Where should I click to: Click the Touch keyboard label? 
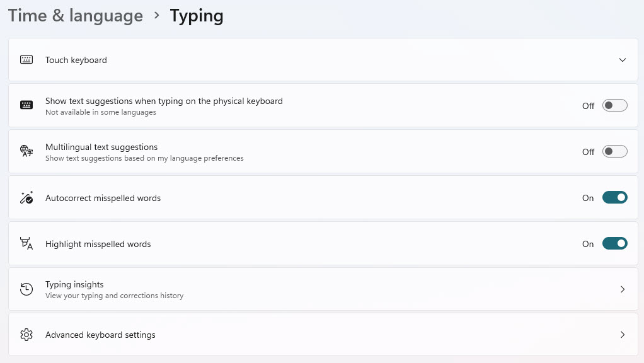pyautogui.click(x=76, y=60)
